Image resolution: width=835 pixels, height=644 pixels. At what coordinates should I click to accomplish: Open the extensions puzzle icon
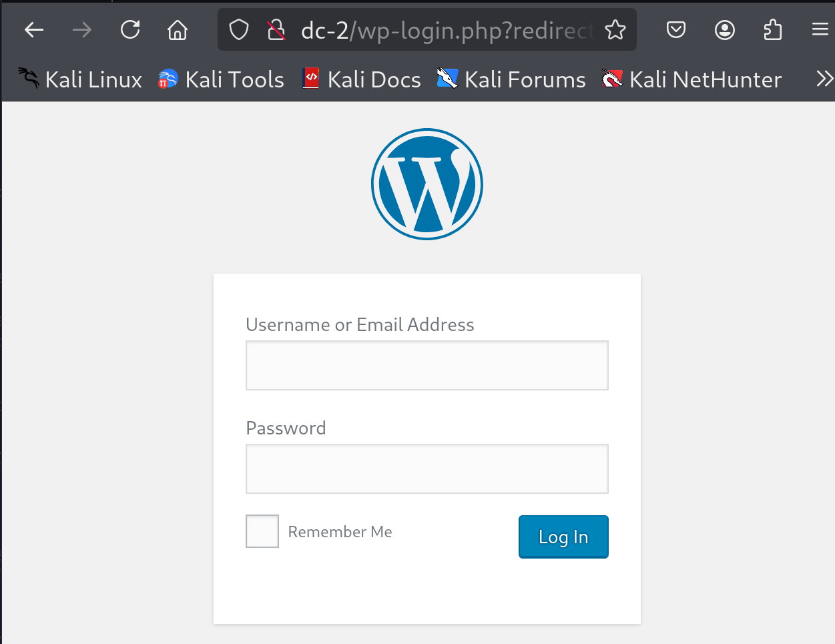pyautogui.click(x=773, y=30)
